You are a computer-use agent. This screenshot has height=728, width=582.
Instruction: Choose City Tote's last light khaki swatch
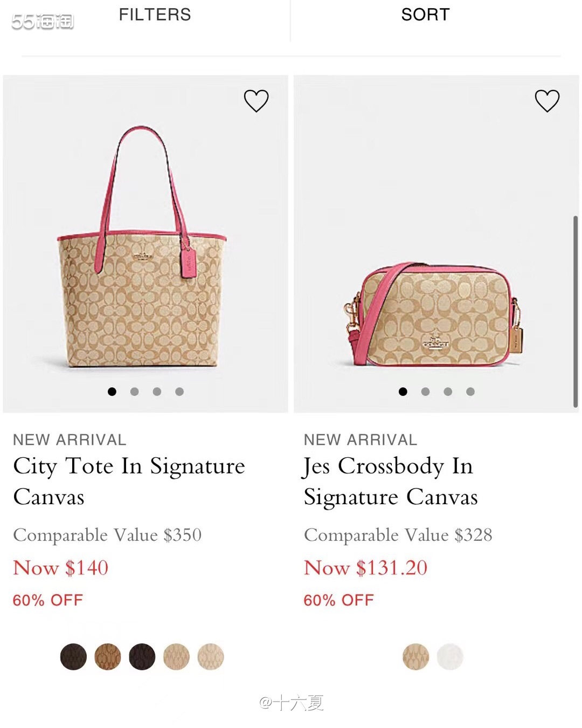211,657
